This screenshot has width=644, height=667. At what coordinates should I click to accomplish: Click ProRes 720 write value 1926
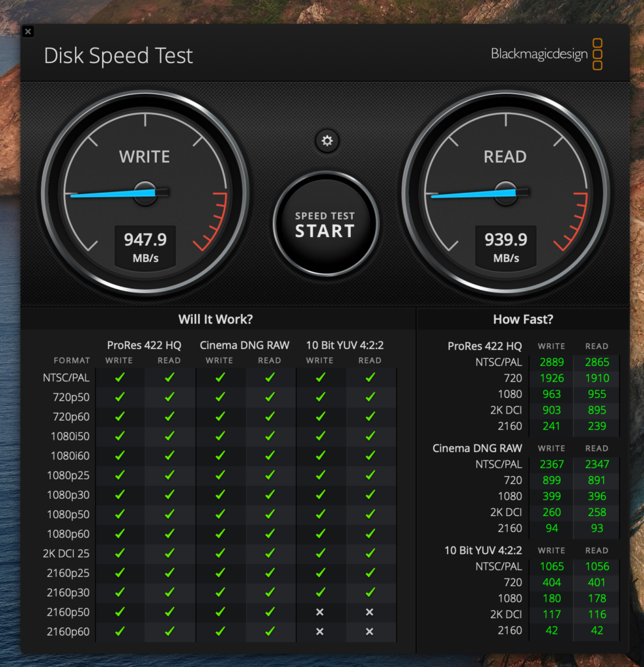(x=552, y=378)
